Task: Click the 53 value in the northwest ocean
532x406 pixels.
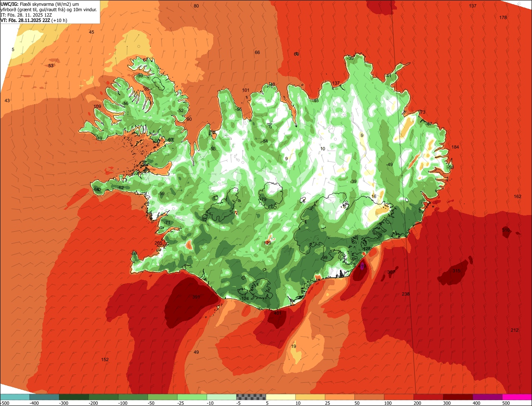Action: [x=51, y=66]
